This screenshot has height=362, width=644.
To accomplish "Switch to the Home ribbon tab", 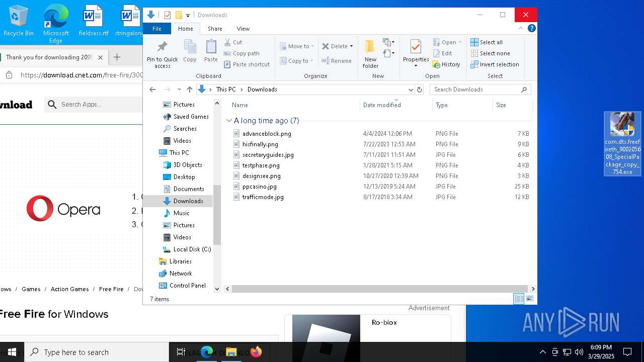I will coord(185,29).
